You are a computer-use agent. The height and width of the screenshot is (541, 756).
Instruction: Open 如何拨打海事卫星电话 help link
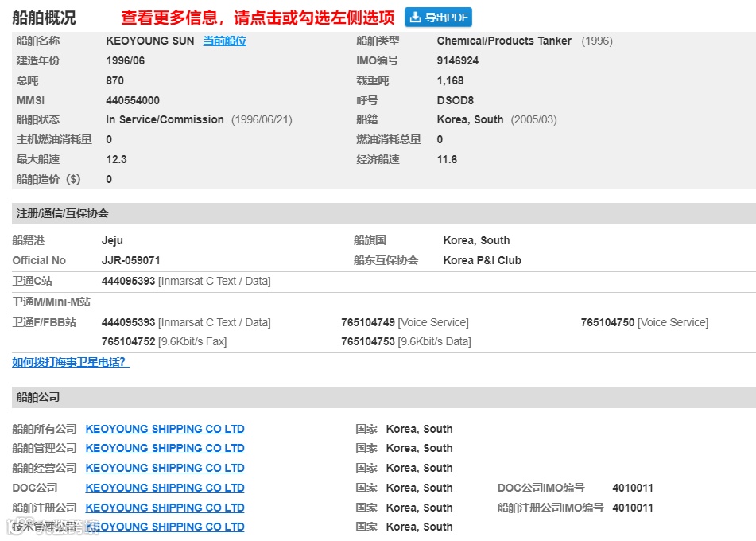click(71, 362)
